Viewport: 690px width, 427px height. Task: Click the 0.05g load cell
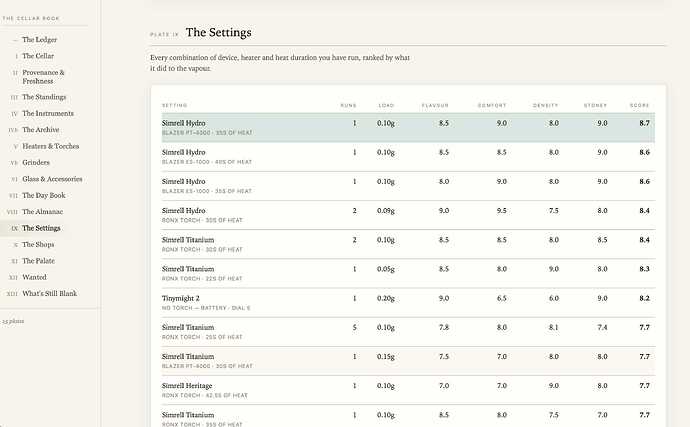386,269
